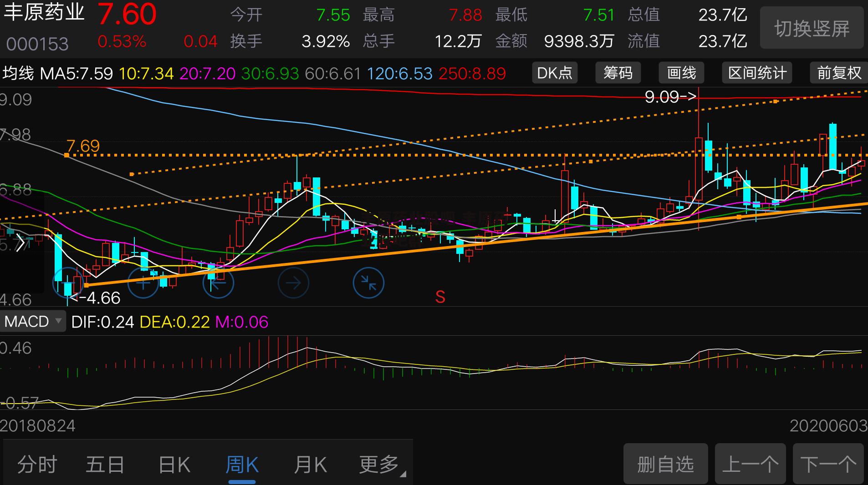Click the 7.69 orange line label
The width and height of the screenshot is (868, 485).
(83, 146)
